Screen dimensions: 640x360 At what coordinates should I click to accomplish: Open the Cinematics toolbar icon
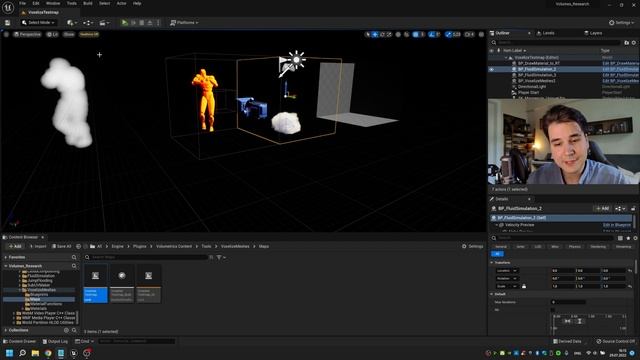pyautogui.click(x=104, y=23)
